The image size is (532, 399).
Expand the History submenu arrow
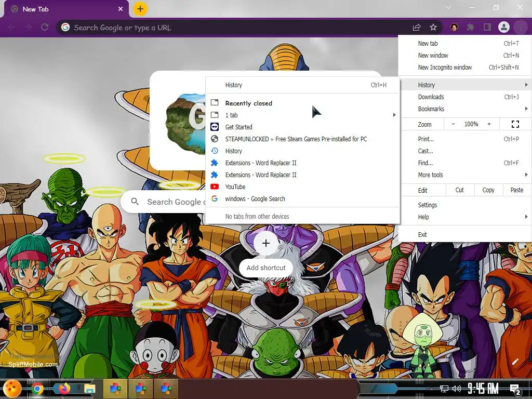click(526, 85)
